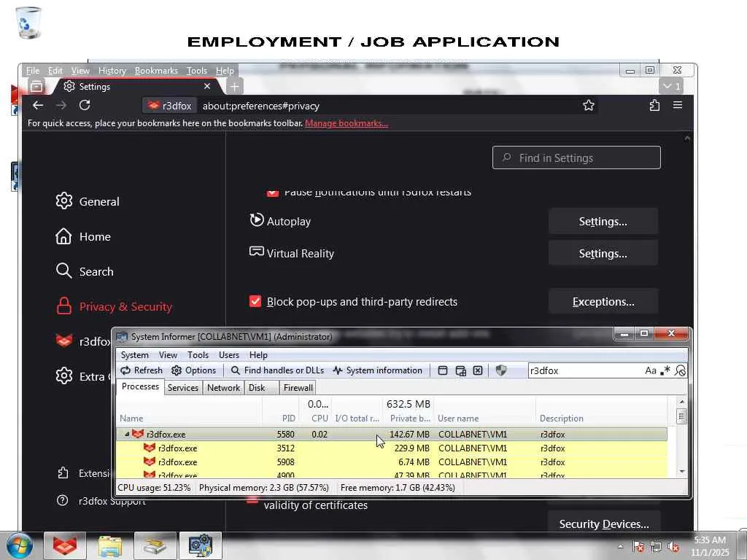
Task: Open r3dfox Support link in sidebar
Action: 101,500
